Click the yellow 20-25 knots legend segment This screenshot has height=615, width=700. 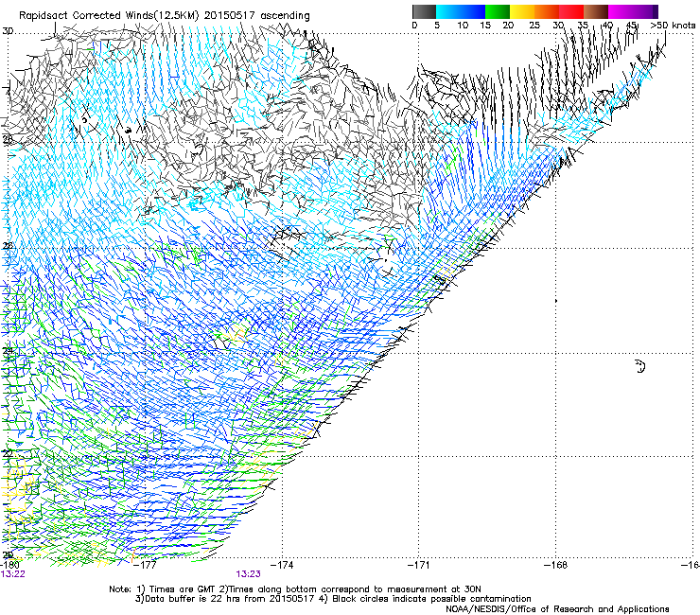pyautogui.click(x=522, y=11)
